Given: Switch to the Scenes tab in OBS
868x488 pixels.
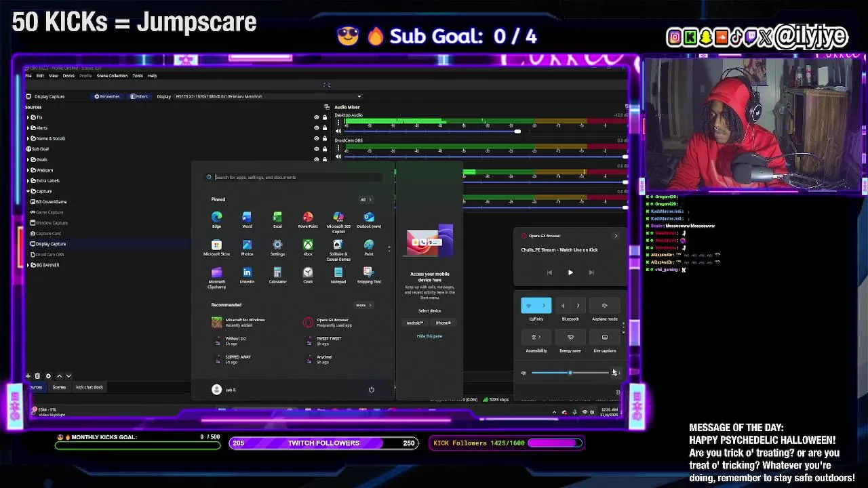Looking at the screenshot, I should pos(59,388).
